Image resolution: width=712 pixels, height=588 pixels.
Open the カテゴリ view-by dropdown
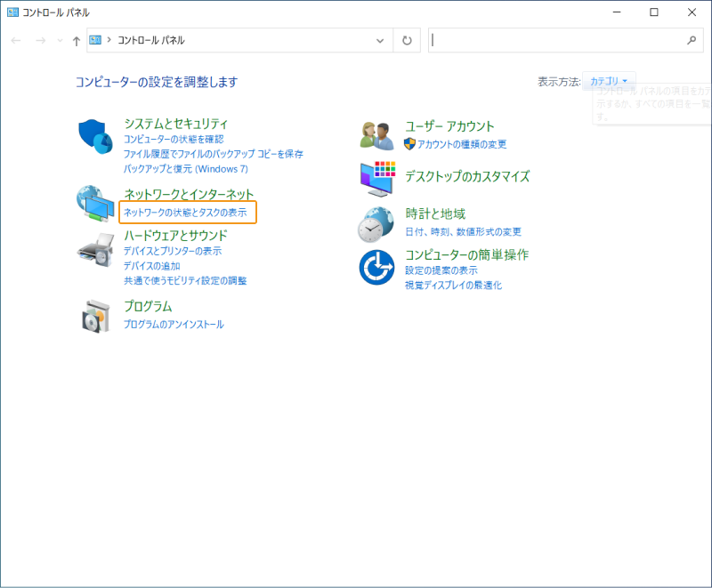coord(609,81)
